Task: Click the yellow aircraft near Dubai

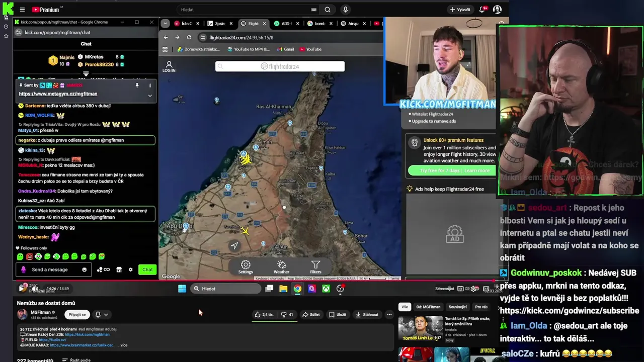Action: click(x=246, y=159)
